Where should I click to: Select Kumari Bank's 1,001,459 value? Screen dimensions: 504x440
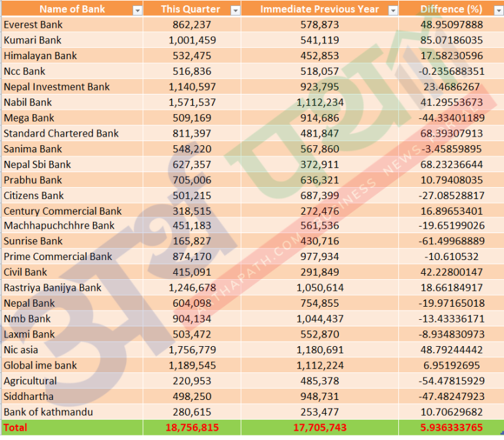point(192,40)
